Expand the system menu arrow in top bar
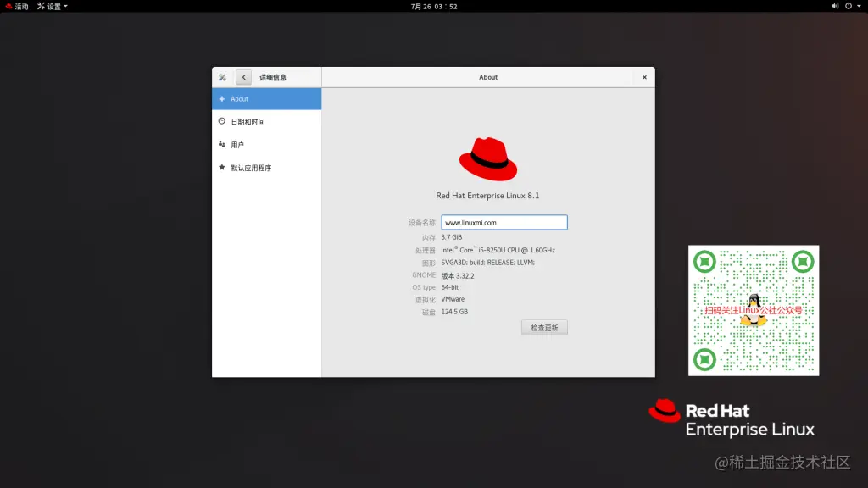868x488 pixels. [860, 6]
